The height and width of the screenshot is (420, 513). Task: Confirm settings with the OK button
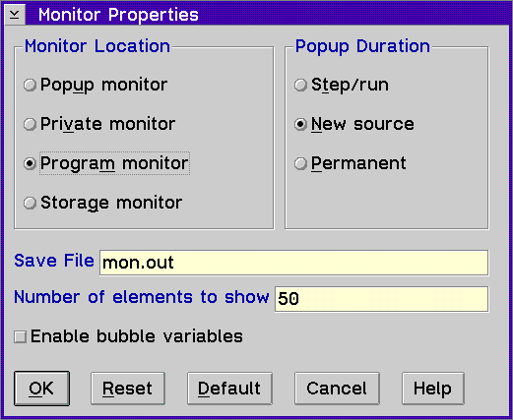(x=41, y=389)
